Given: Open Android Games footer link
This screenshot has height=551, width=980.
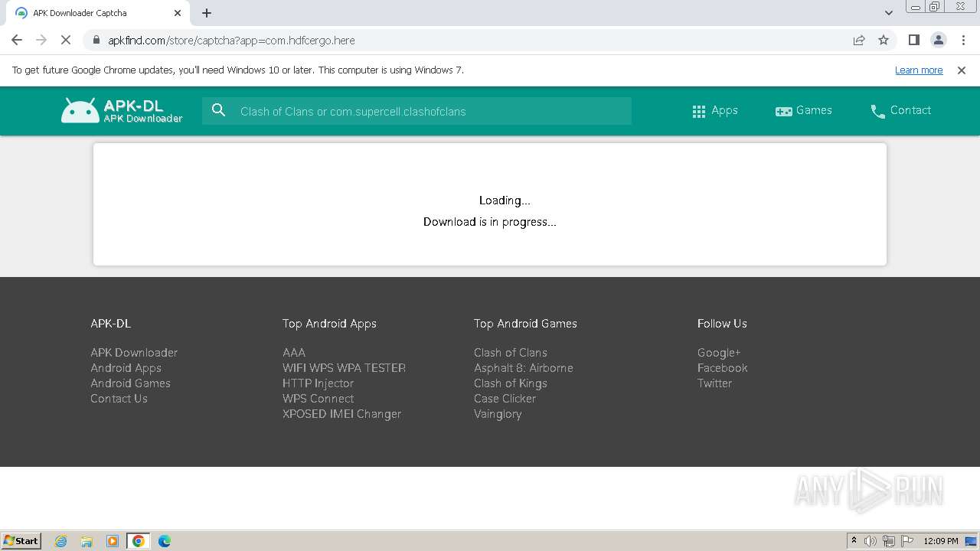Looking at the screenshot, I should (x=130, y=383).
